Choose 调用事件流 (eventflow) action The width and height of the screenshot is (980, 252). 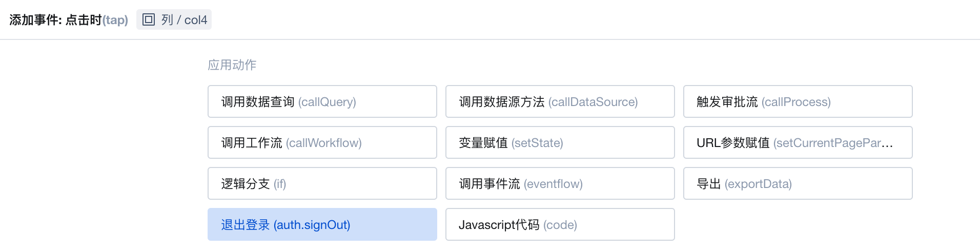coord(560,183)
